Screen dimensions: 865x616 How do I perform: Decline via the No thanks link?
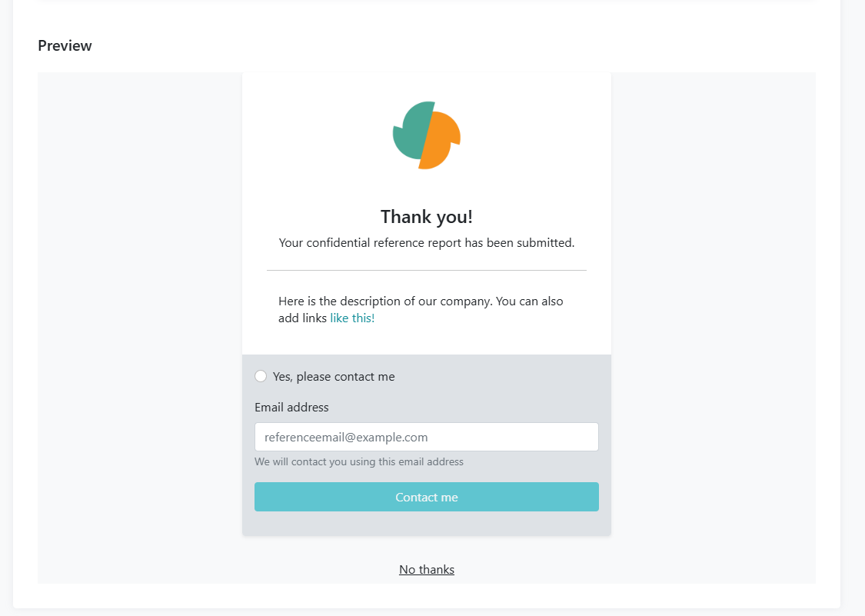point(427,569)
